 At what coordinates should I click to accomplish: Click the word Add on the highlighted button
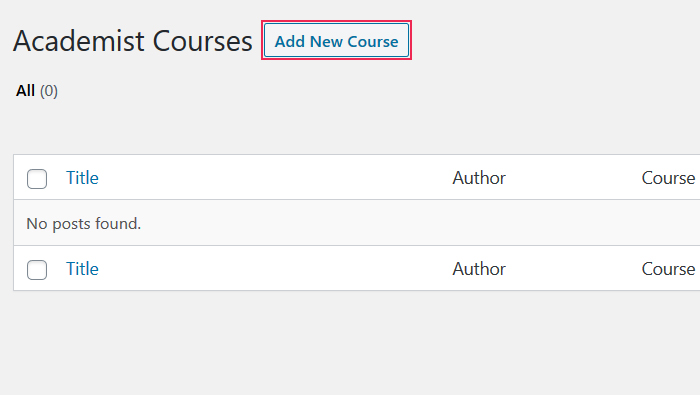(290, 42)
